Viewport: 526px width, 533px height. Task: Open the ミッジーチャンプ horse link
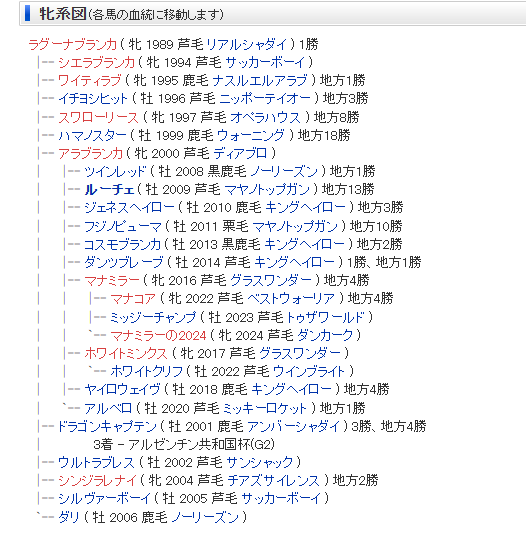(153, 317)
